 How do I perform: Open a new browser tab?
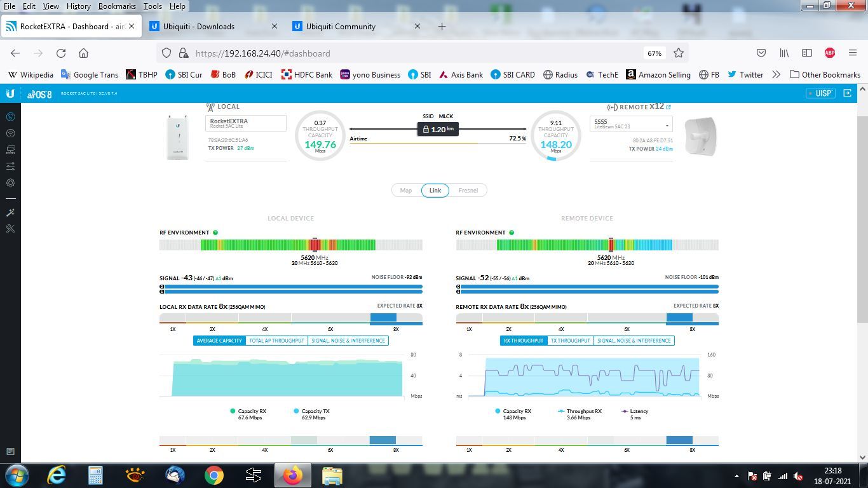pos(442,27)
